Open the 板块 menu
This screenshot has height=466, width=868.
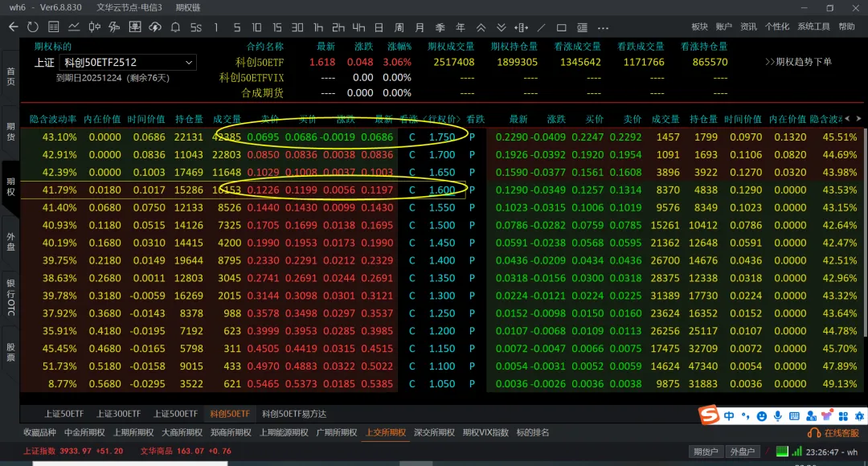(699, 27)
